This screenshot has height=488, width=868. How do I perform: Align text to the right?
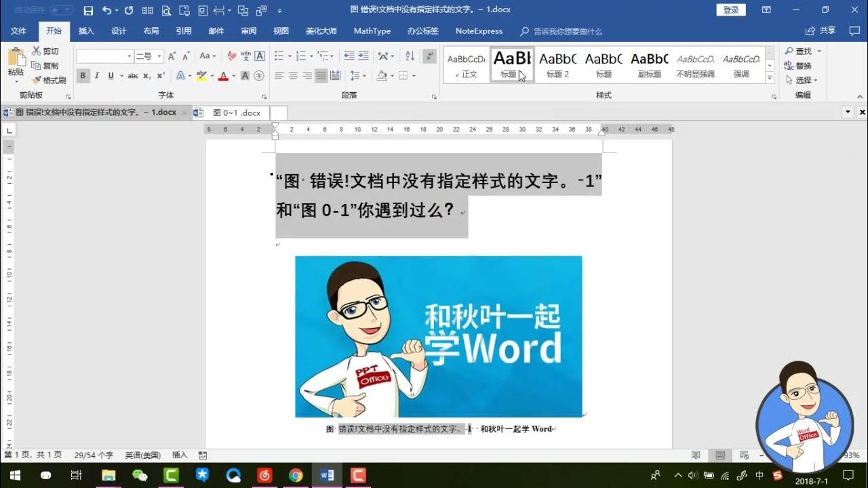(307, 76)
